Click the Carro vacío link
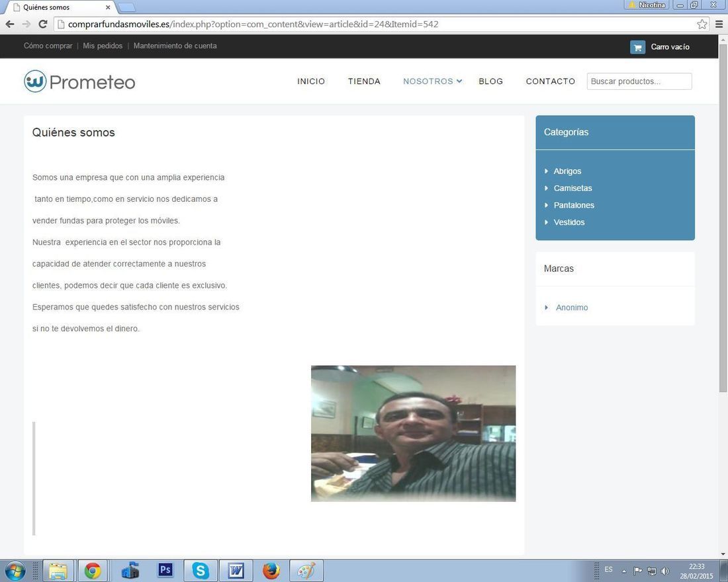728x582 pixels. 670,47
